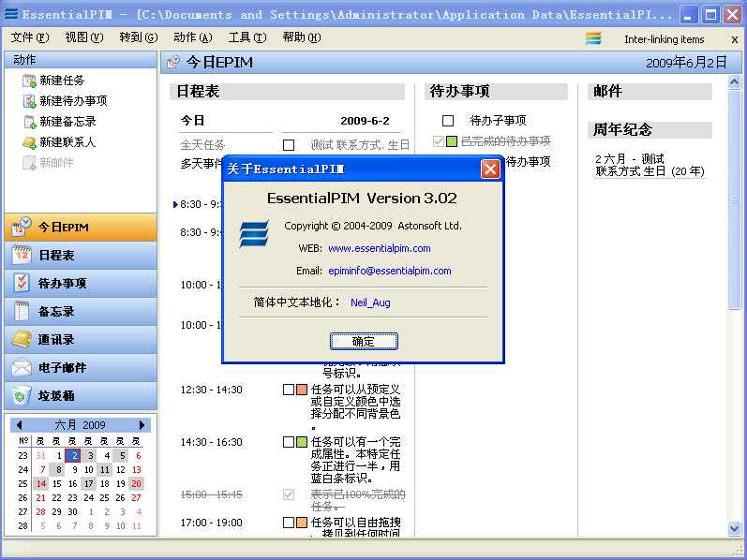
Task: Open the 电子邮件 mail section
Action: pos(81,368)
